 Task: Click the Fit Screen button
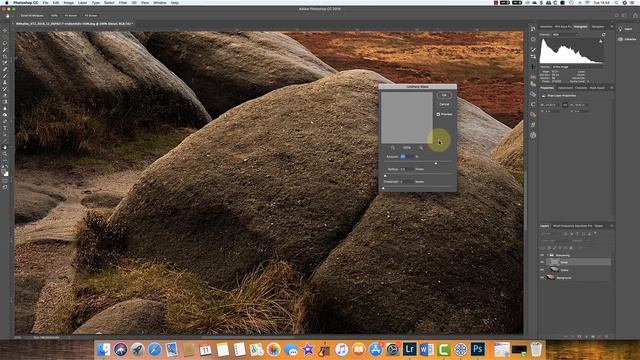coord(71,16)
